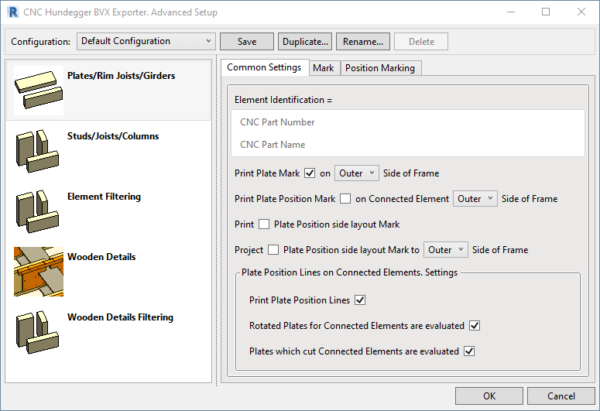
Task: Click the Revit logo in title bar
Action: (13, 12)
